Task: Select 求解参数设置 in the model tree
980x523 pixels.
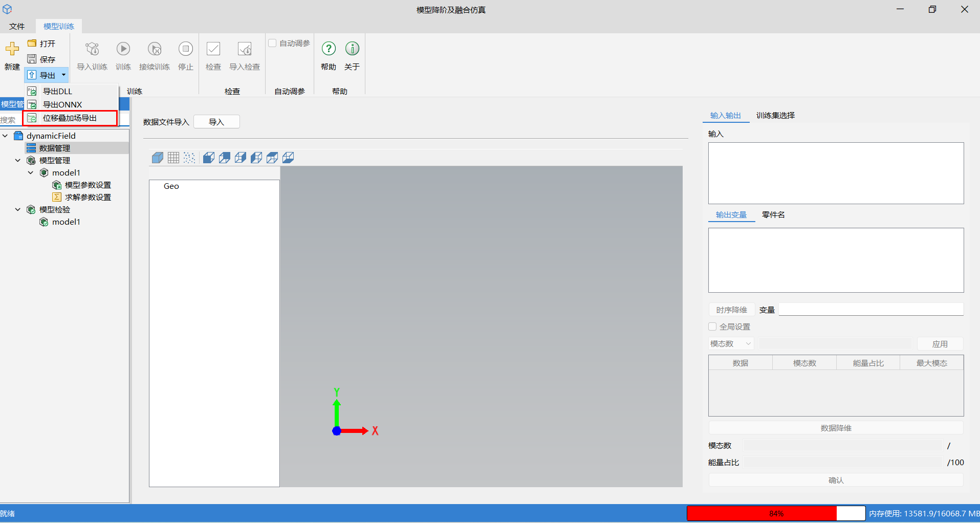Action: point(88,197)
